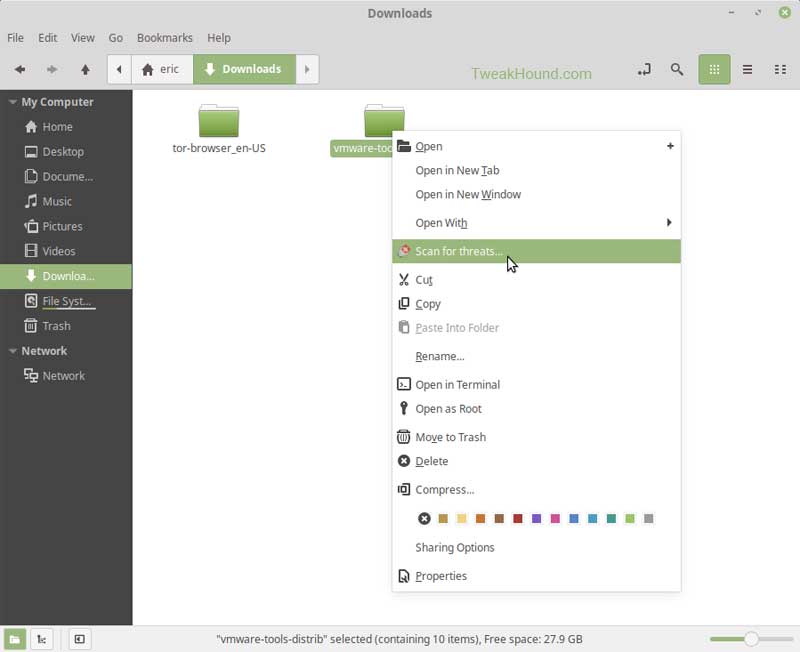Image resolution: width=800 pixels, height=652 pixels.
Task: Collapse the My Computer section
Action: coord(13,102)
